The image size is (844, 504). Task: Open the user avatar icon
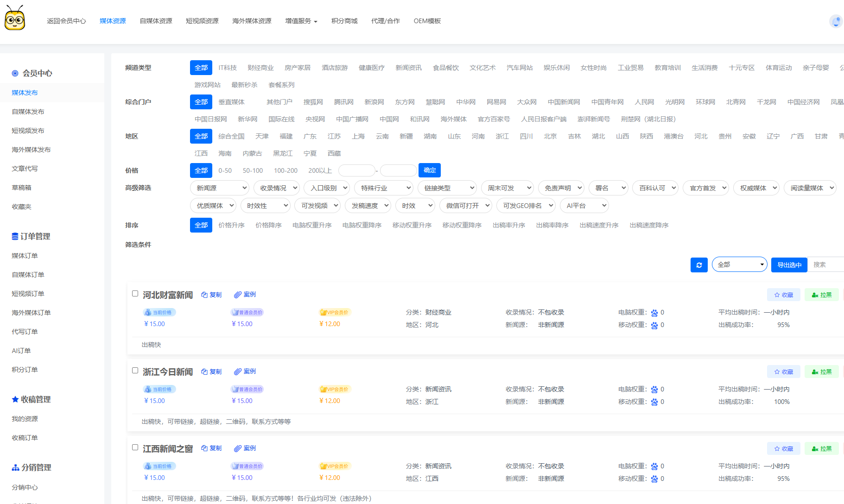point(836,21)
